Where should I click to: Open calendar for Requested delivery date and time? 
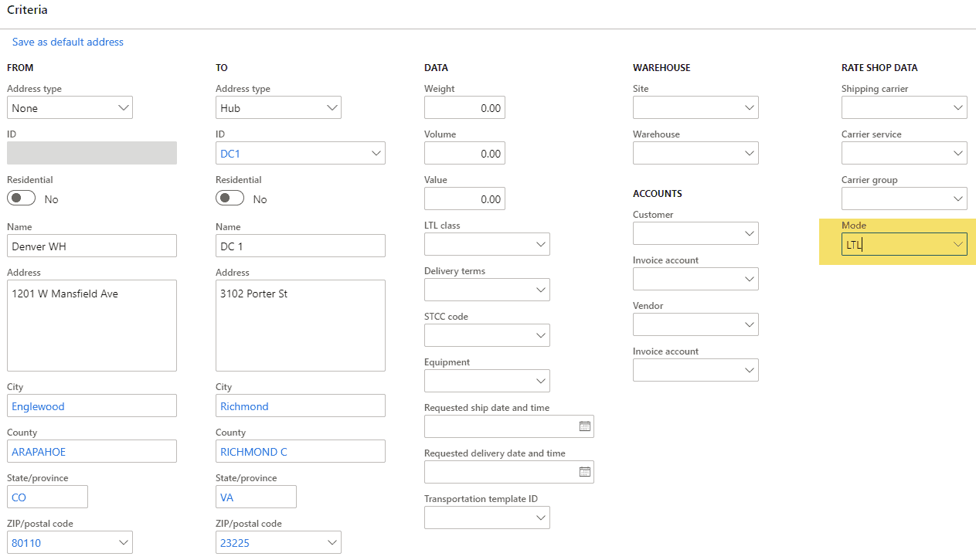(585, 472)
